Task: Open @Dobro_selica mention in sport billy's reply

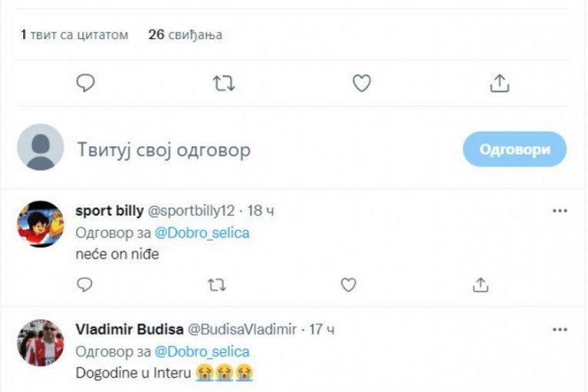Action: coord(202,233)
